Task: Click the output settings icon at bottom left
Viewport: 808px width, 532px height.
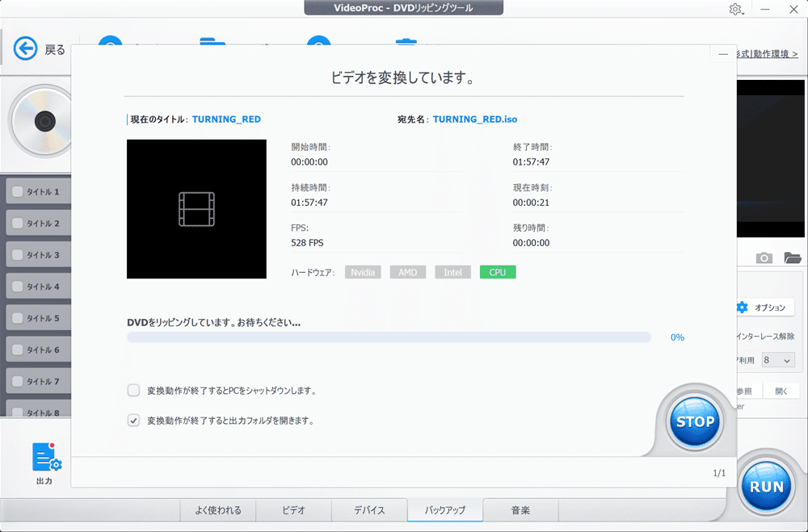Action: [x=45, y=459]
